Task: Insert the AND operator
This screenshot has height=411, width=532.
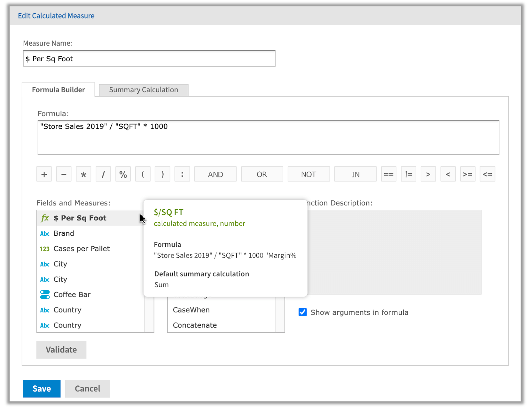Action: tap(215, 174)
